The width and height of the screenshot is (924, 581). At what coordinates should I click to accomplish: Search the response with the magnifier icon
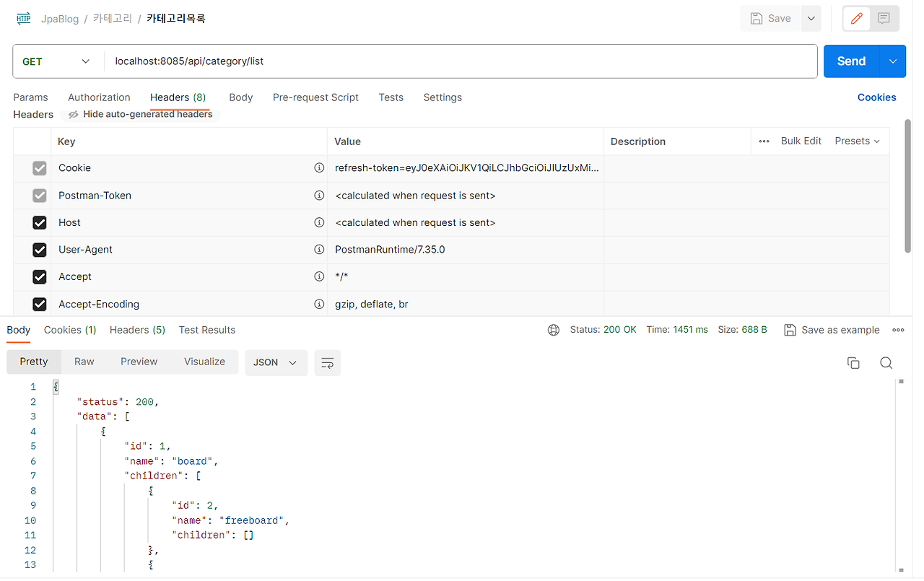(x=886, y=363)
